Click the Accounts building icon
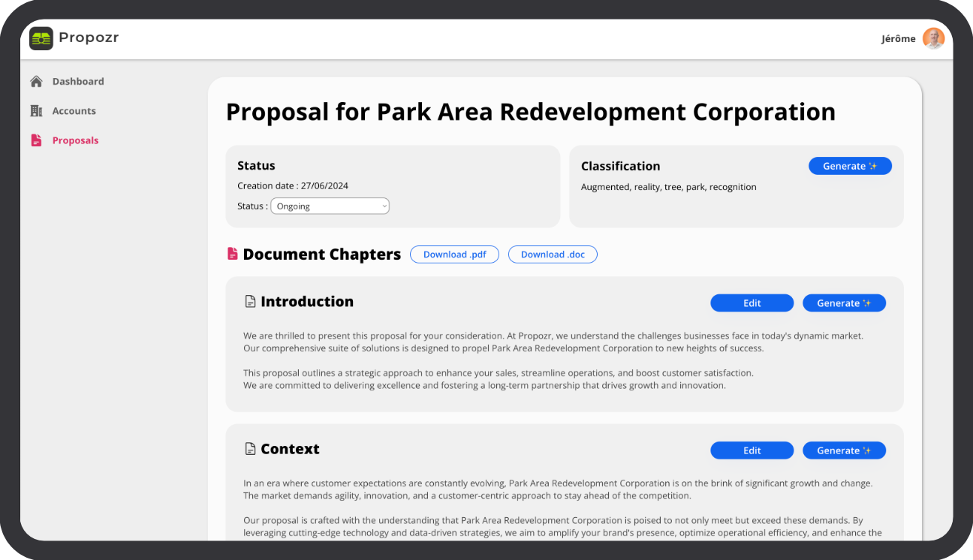 (36, 111)
